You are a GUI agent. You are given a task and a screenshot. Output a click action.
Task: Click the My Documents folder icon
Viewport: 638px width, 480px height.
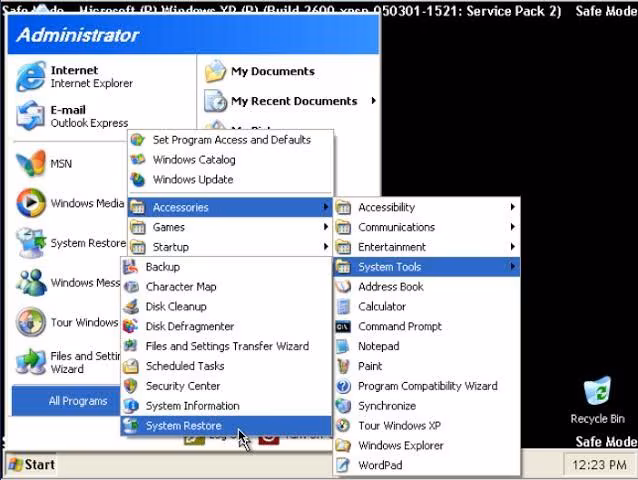[215, 71]
